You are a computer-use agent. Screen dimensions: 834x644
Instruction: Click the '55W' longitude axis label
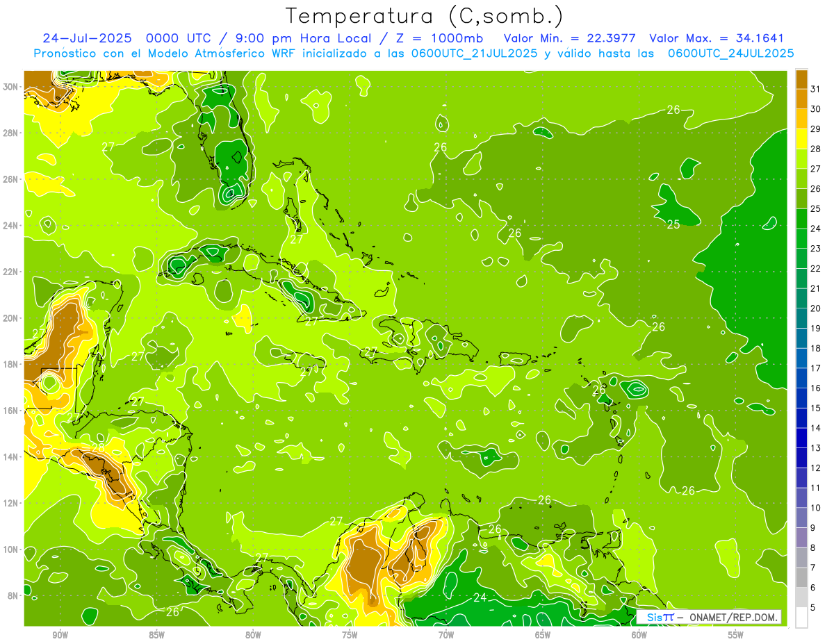(736, 635)
